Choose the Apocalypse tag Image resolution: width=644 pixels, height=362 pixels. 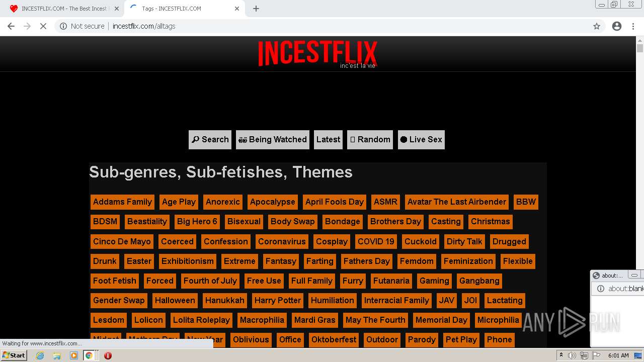click(273, 202)
